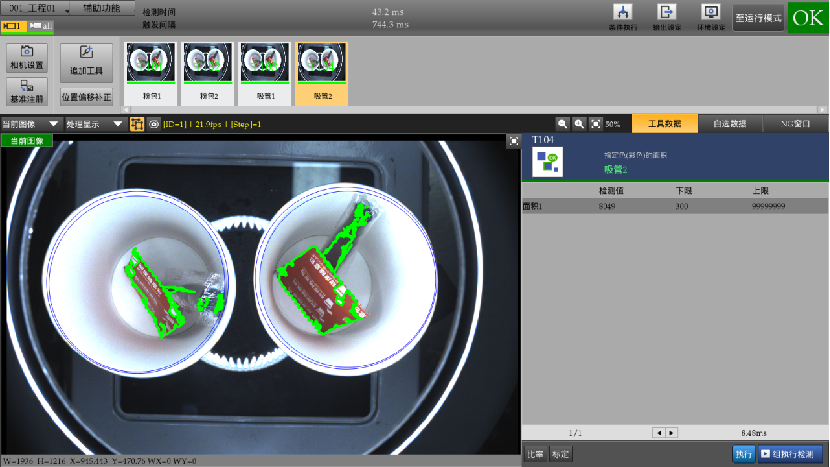The width and height of the screenshot is (830, 467).
Task: Click the T104 color area tool icon
Action: coord(547,162)
